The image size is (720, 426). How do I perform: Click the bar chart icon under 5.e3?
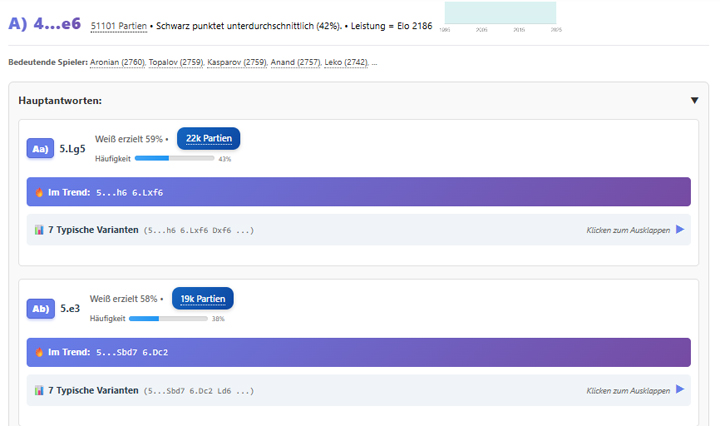(x=39, y=390)
